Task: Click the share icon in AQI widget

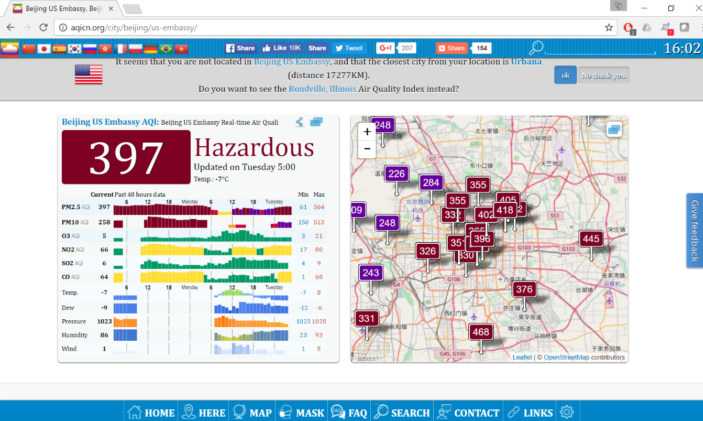Action: click(299, 122)
